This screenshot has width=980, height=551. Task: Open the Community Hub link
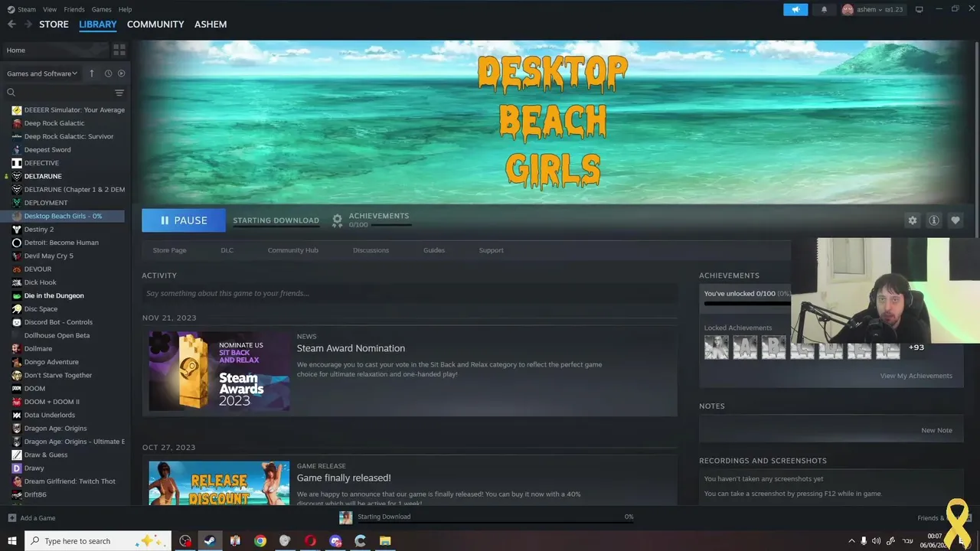(292, 250)
